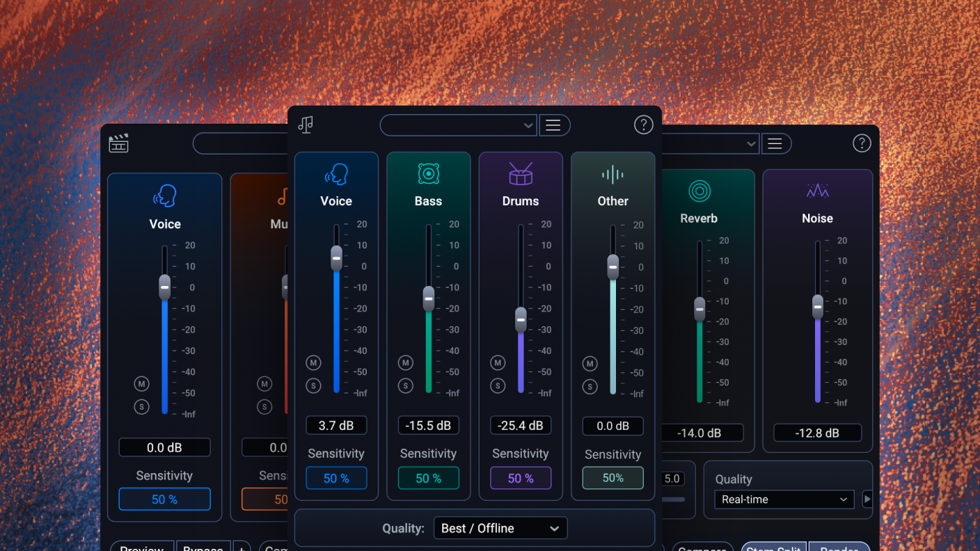
Task: Open the center panel preset dropdown
Action: click(x=458, y=125)
